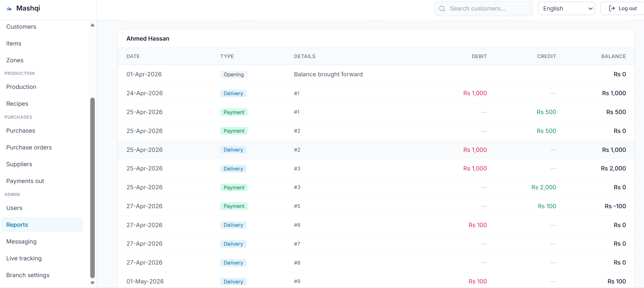Click the CREDIT column header

click(x=546, y=56)
